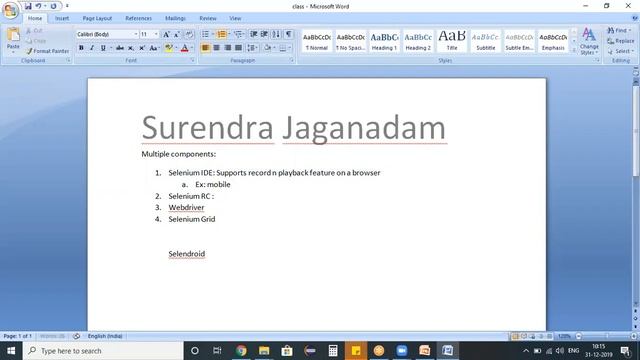640x360 pixels.
Task: Open Calculator from taskbar
Action: pyautogui.click(x=333, y=351)
